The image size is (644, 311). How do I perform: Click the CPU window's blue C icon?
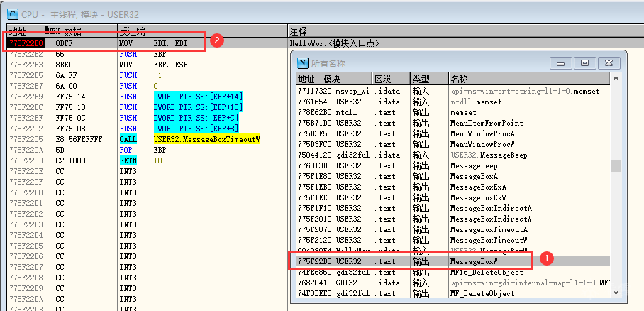tap(13, 14)
